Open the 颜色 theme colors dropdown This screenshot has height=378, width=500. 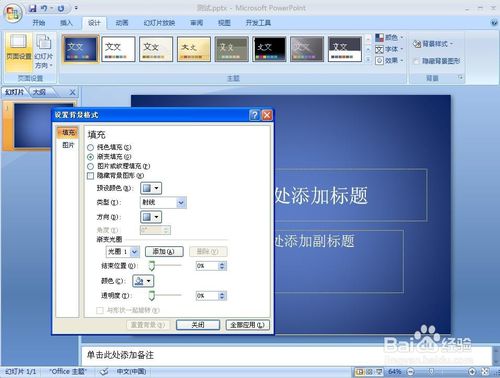[x=389, y=37]
